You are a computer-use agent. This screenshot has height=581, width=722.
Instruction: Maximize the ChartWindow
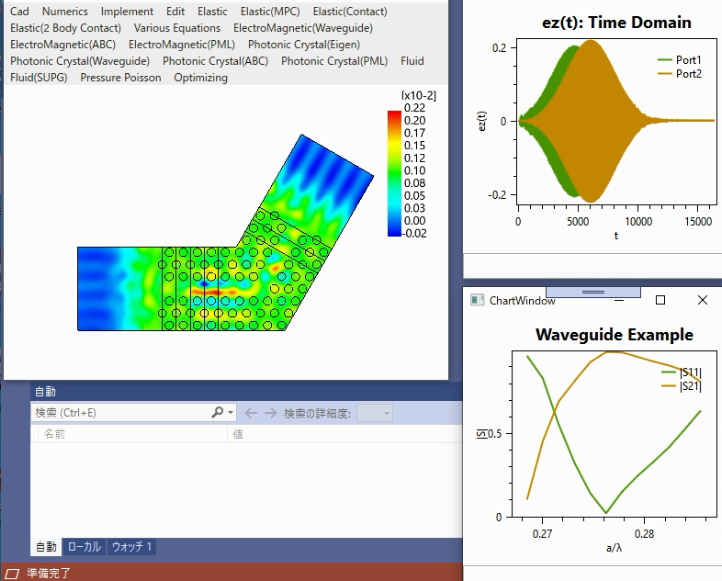[x=660, y=300]
